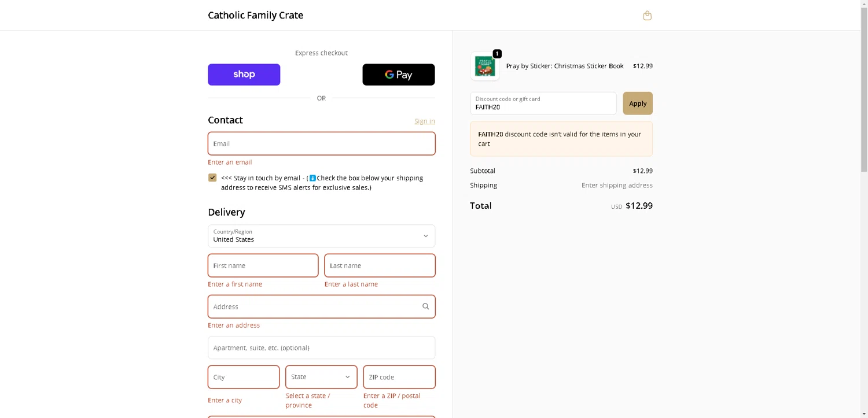Focus the ZIP code field
The height and width of the screenshot is (418, 868).
[x=399, y=377]
